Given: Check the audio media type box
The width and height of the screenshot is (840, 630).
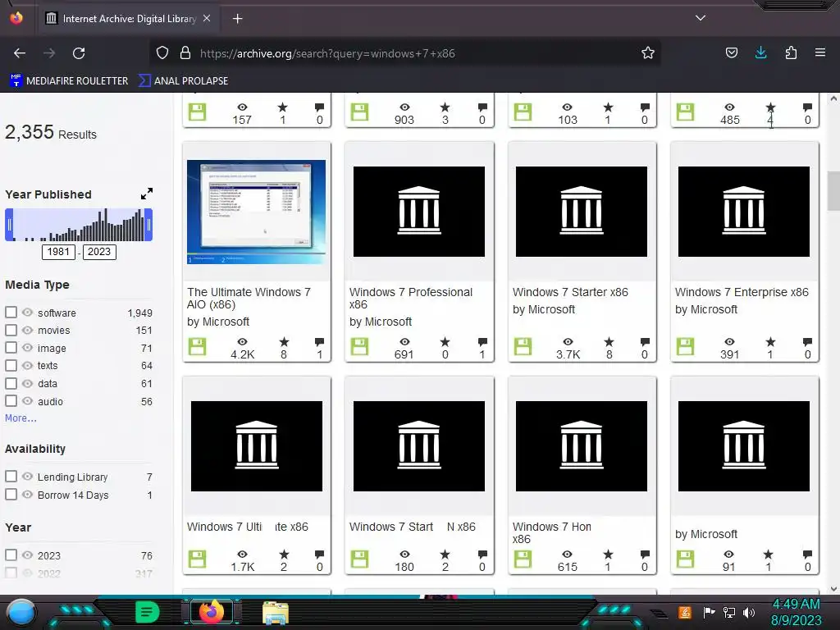Looking at the screenshot, I should click(11, 400).
